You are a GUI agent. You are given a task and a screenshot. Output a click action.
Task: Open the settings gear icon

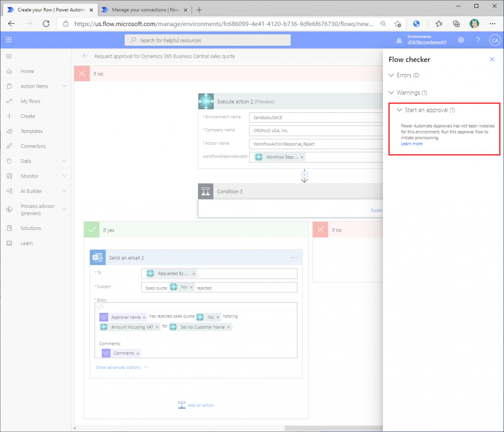tap(461, 40)
